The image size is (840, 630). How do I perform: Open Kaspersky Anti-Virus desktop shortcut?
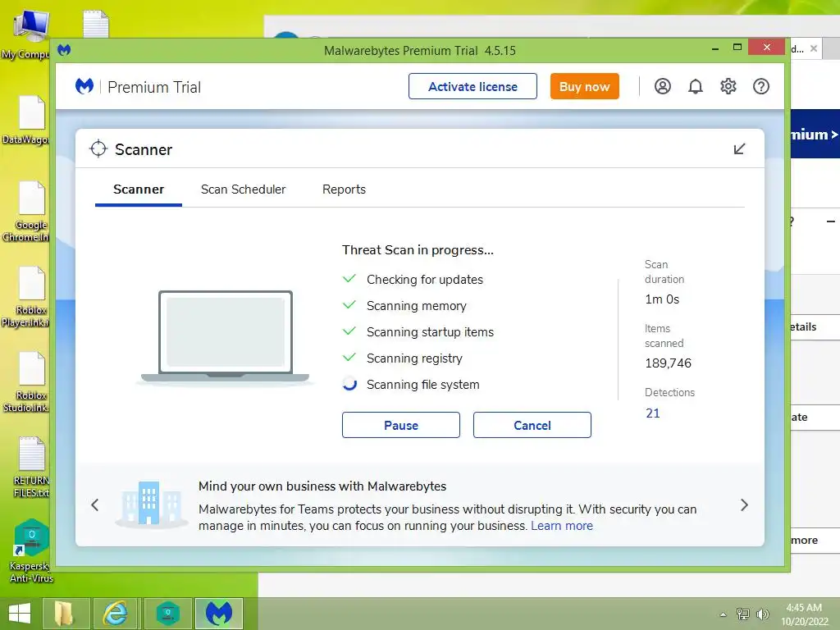coord(31,552)
